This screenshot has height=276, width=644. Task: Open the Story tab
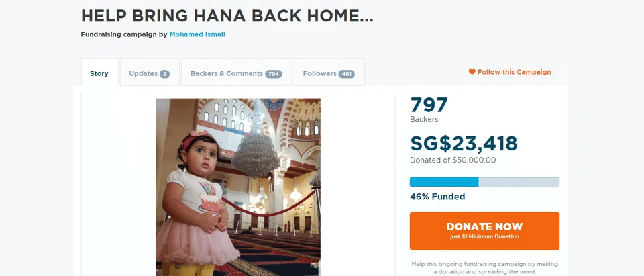[99, 73]
